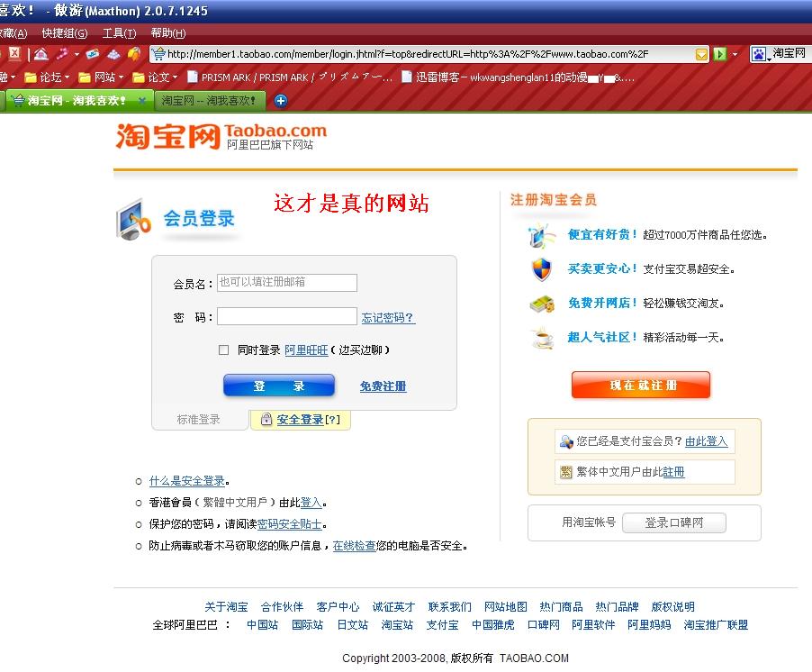This screenshot has width=812, height=672.
Task: Expand the 论坛 bookmarks folder
Action: click(47, 77)
